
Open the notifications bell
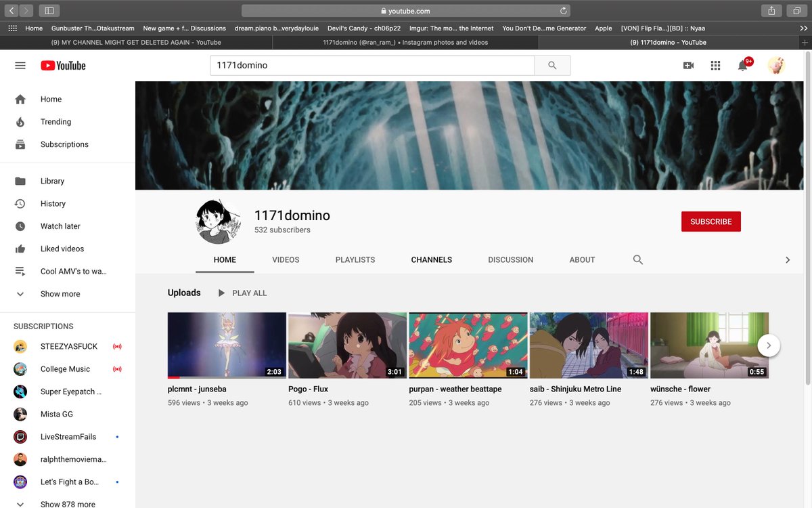click(743, 66)
